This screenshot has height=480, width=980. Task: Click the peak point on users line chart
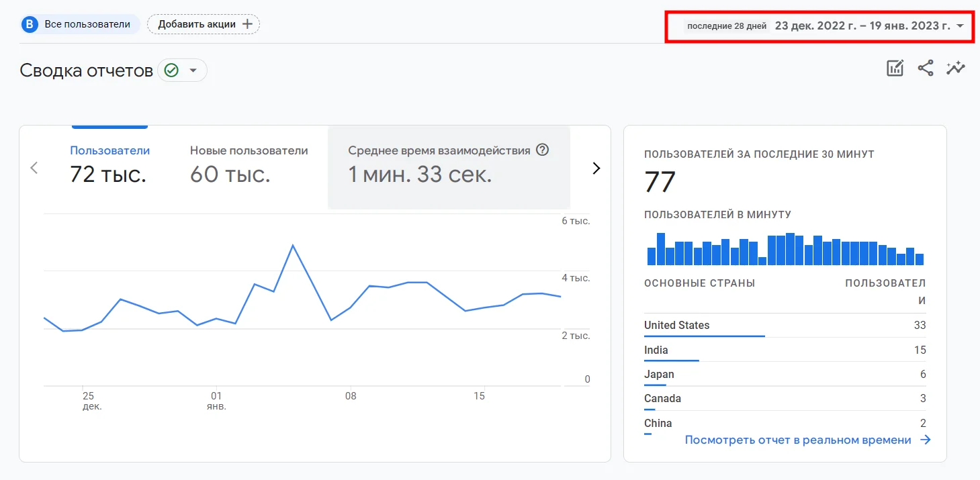[293, 245]
